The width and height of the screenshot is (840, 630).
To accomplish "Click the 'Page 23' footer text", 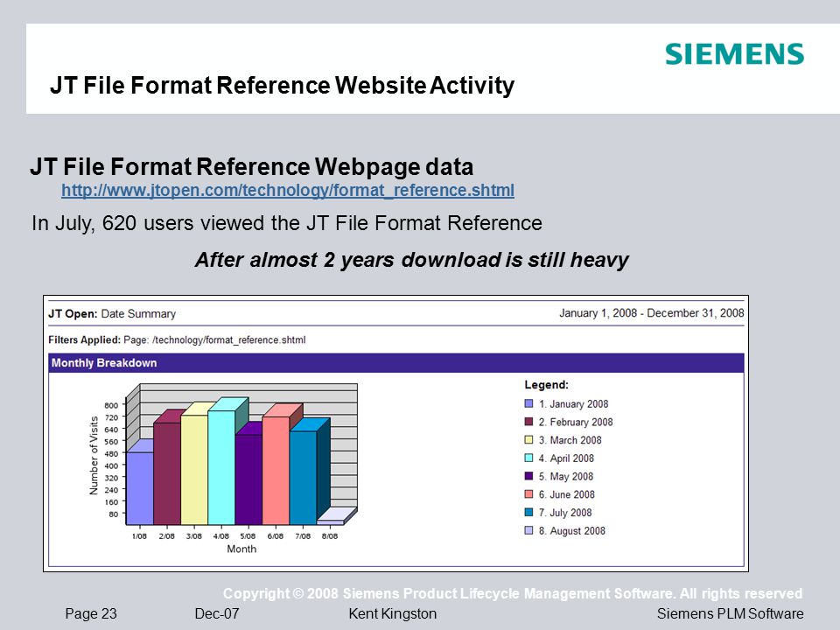I will click(x=90, y=614).
